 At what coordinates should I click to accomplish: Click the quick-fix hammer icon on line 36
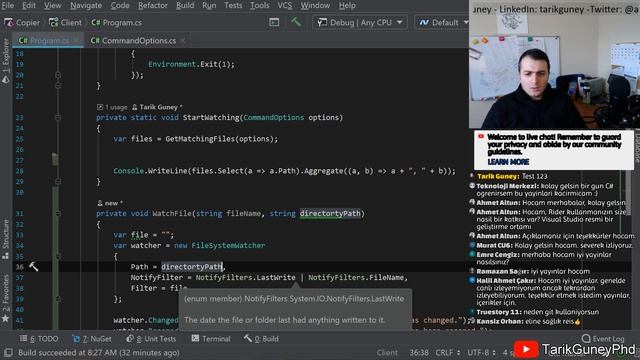tap(33, 267)
